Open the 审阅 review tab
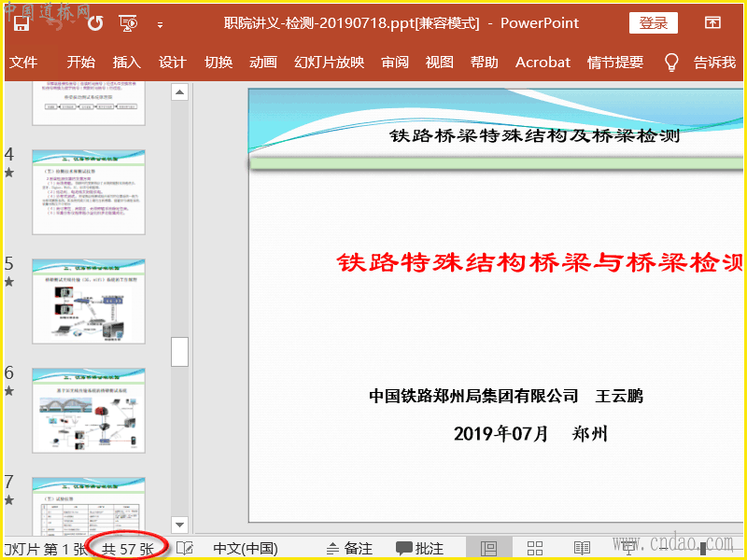 (x=395, y=62)
